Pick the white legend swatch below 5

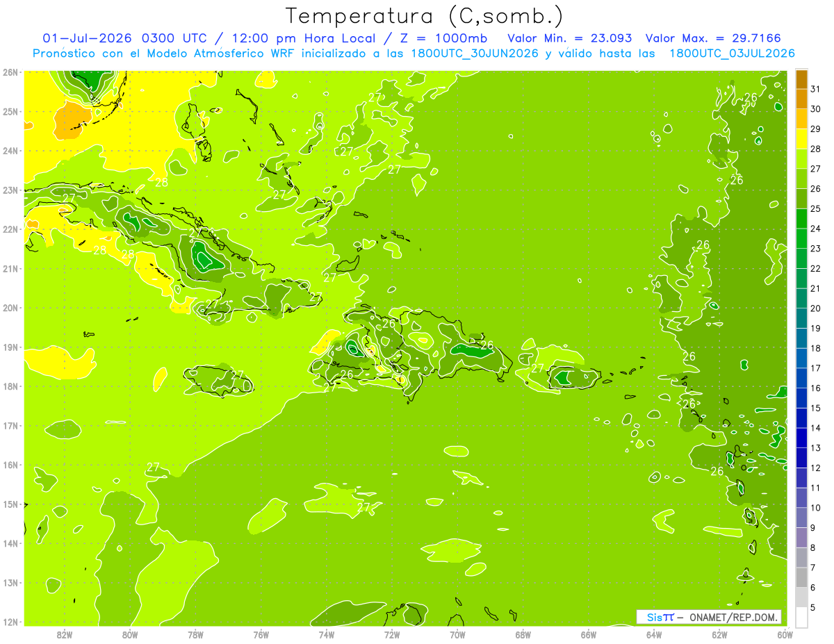801,617
